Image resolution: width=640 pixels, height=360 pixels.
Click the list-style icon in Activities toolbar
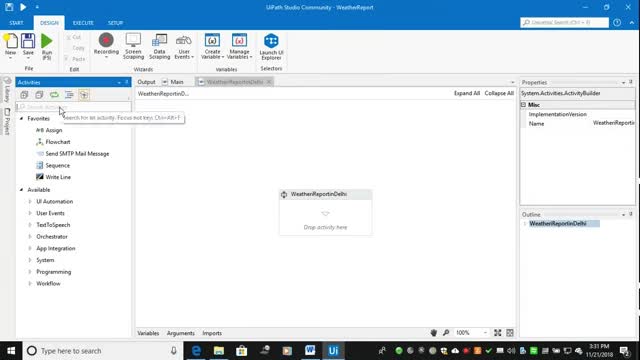[x=69, y=95]
